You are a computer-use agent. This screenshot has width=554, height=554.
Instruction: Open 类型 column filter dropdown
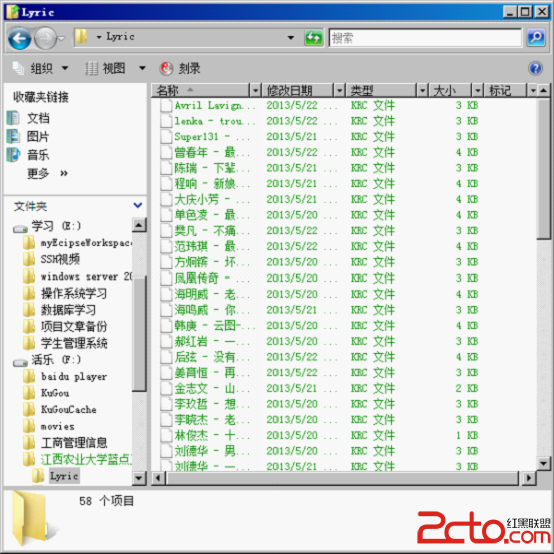(x=422, y=91)
